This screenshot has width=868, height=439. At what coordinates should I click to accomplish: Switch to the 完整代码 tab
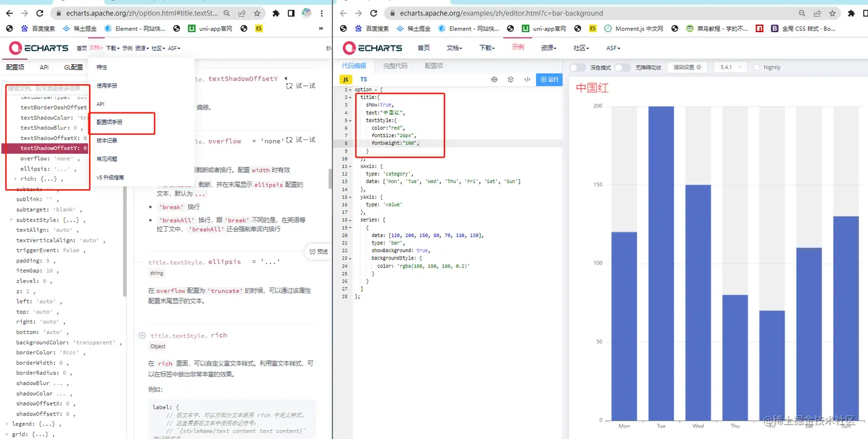[395, 66]
